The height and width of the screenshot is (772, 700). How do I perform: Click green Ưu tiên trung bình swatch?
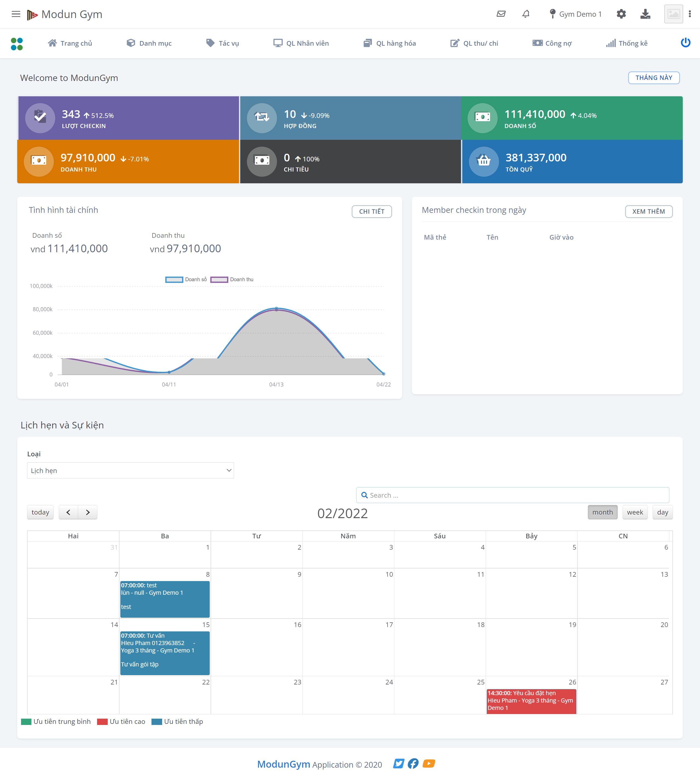26,722
